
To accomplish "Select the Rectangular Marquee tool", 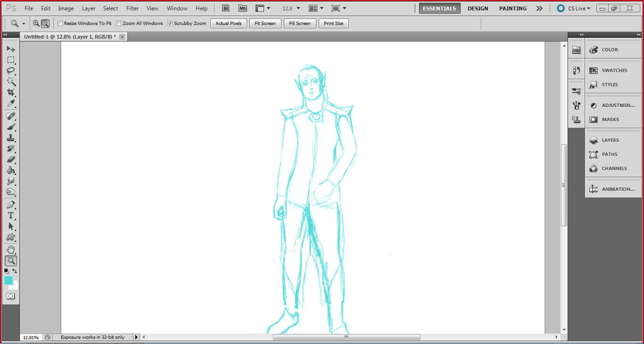I will [10, 60].
